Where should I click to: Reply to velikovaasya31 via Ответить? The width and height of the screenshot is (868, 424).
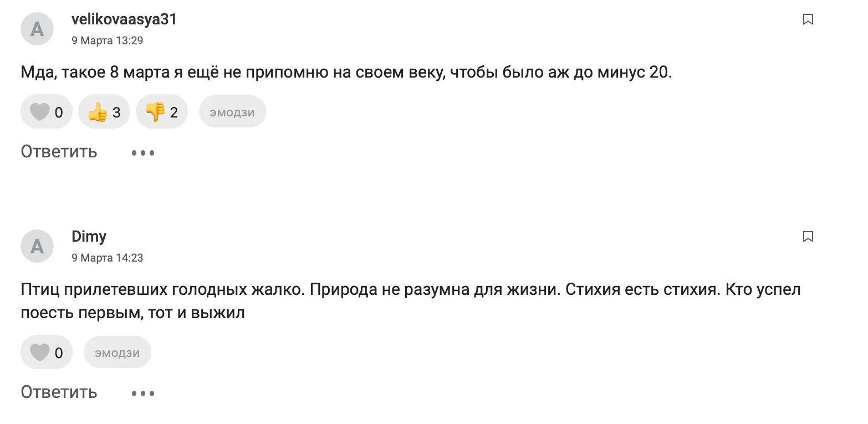pyautogui.click(x=59, y=152)
